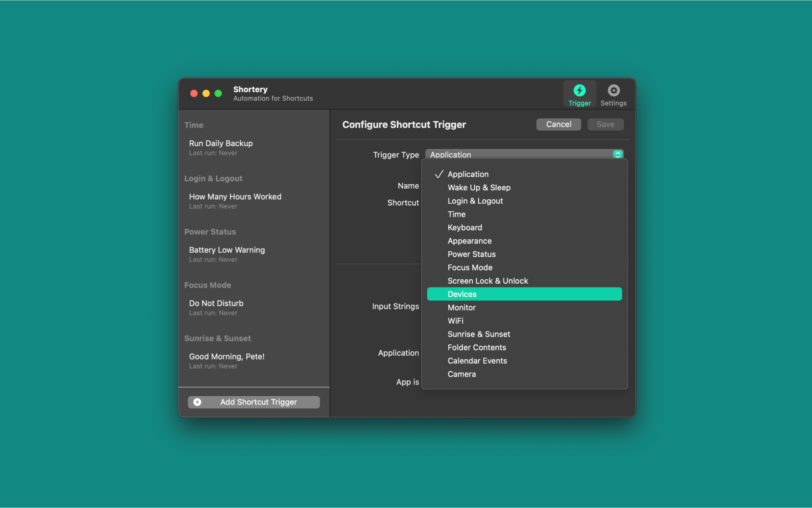Click the Save button
This screenshot has width=812, height=508.
[x=605, y=124]
